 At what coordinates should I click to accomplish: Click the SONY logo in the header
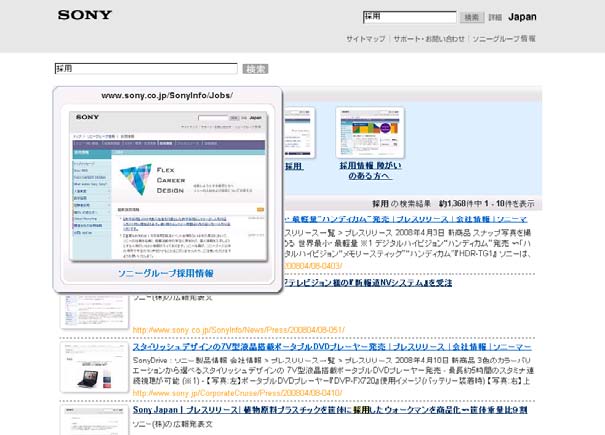[x=85, y=15]
